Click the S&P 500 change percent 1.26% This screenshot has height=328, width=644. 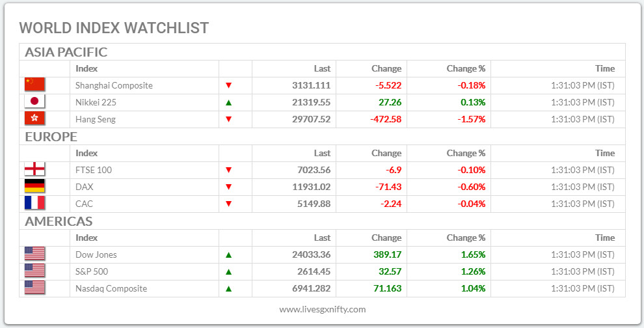pos(473,271)
